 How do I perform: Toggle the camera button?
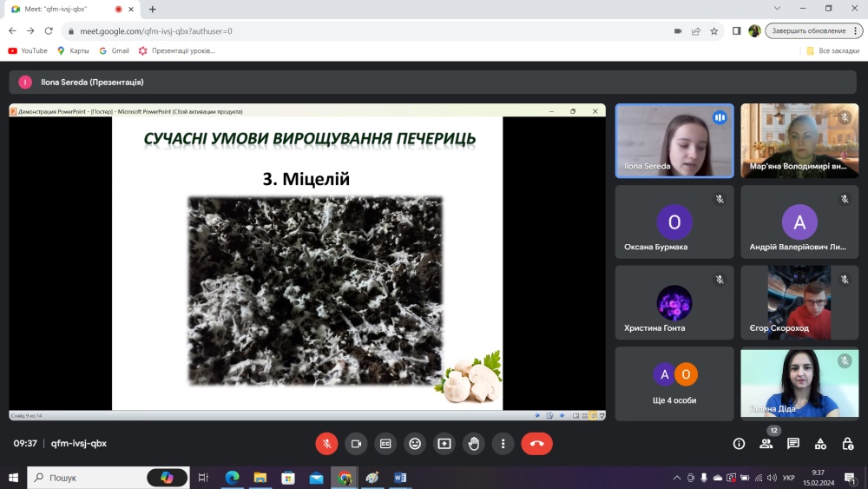coord(356,444)
